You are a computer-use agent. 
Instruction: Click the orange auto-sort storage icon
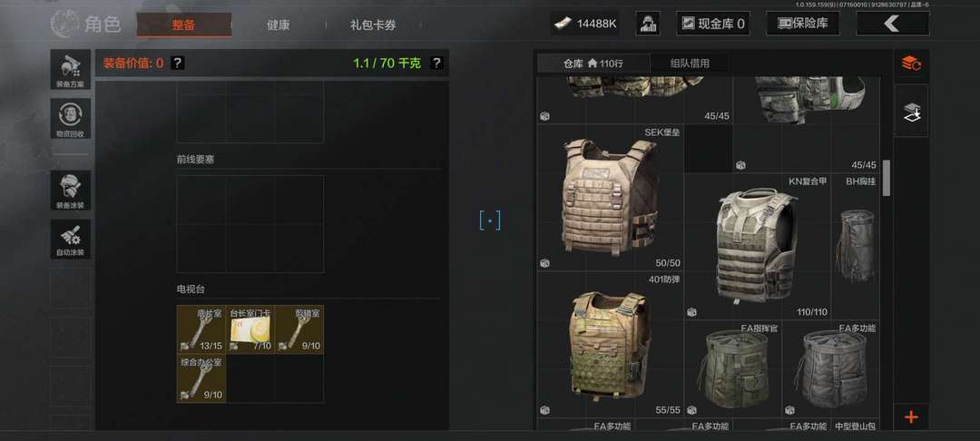[x=911, y=64]
